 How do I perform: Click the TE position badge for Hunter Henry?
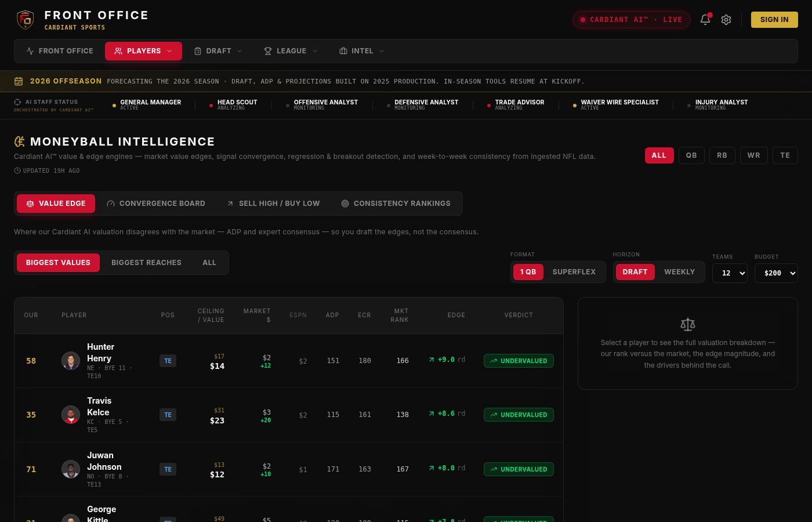(168, 361)
